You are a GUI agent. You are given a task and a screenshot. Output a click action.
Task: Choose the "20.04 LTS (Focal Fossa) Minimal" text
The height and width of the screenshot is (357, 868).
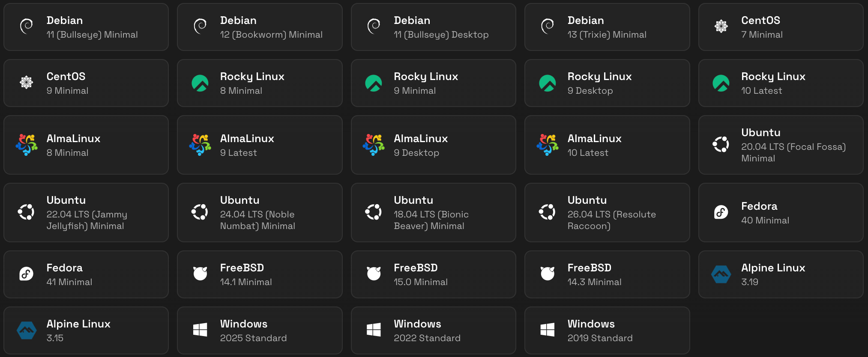[x=793, y=152]
